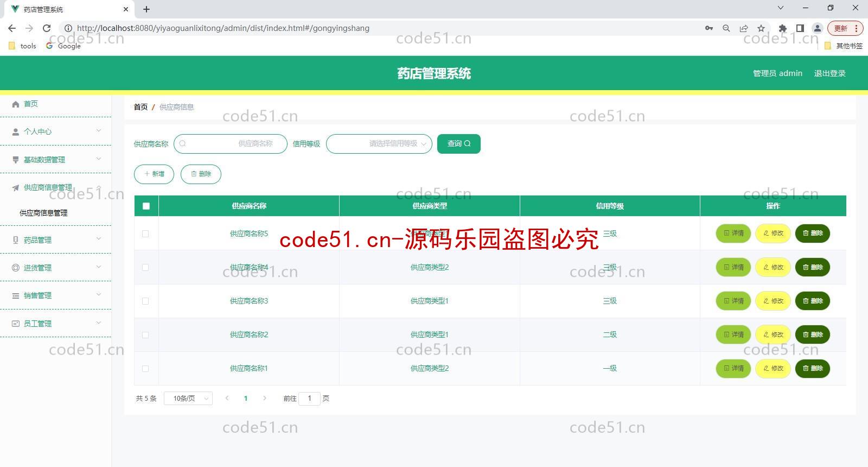Viewport: 868px width, 467px height.
Task: Click 删除 for 供应商名称5
Action: point(813,233)
